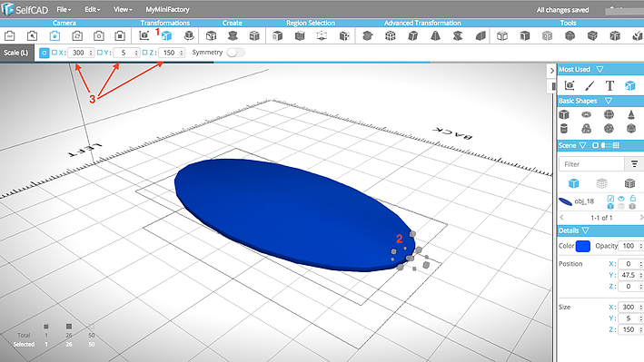Click the first Advanced Transformation icon
This screenshot has width=644, height=362.
pos(368,35)
